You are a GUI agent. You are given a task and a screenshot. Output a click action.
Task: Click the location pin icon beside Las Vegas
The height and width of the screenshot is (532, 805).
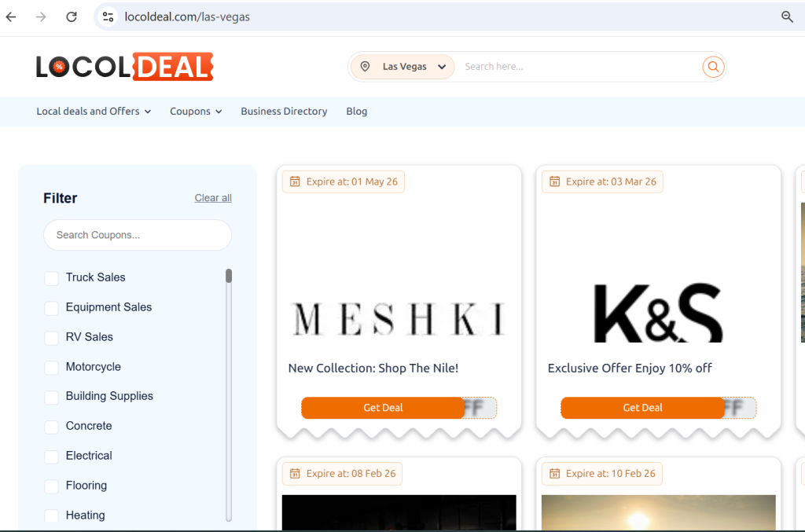pyautogui.click(x=365, y=67)
